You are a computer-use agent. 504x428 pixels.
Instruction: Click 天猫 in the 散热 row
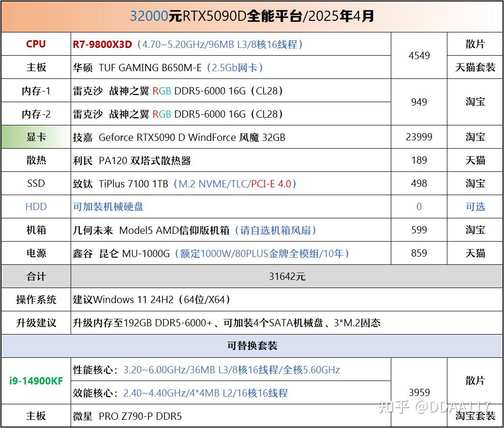tap(475, 160)
